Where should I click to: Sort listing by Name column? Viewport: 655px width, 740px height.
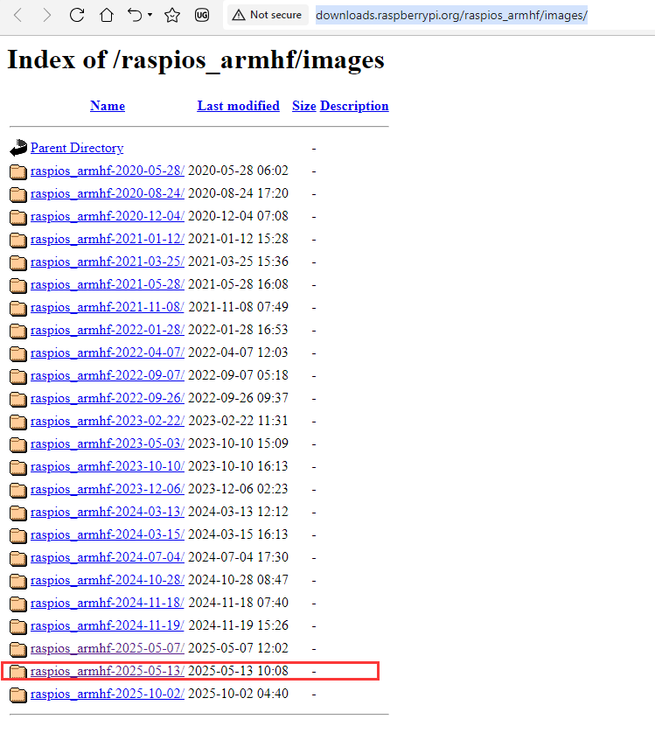point(107,106)
